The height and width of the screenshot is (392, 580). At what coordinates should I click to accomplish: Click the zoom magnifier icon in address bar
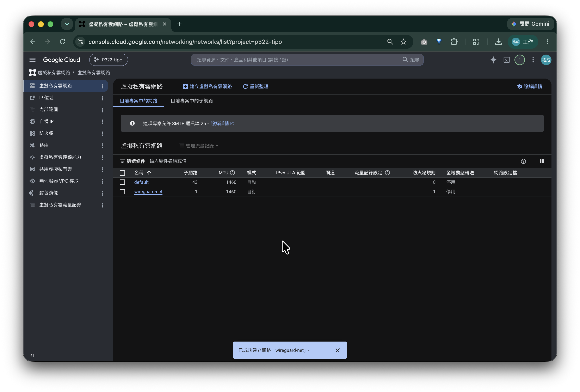click(390, 42)
